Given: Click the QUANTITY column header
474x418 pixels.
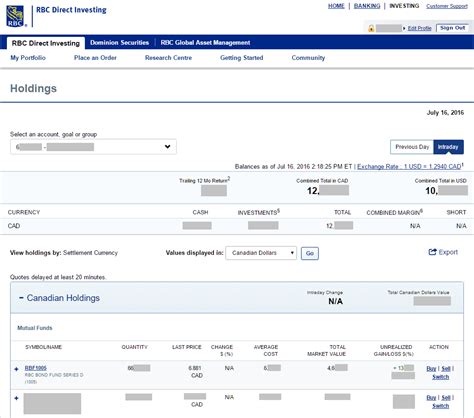Looking at the screenshot, I should (x=134, y=347).
